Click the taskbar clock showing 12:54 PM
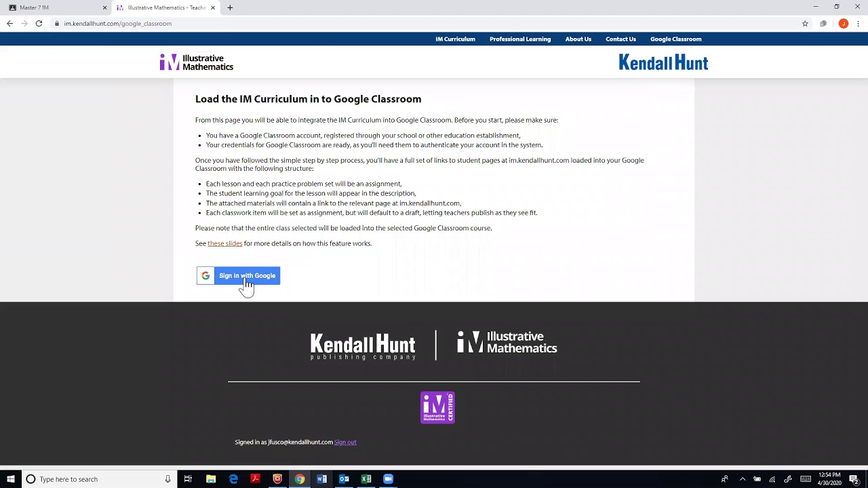The height and width of the screenshot is (488, 868). tap(829, 479)
